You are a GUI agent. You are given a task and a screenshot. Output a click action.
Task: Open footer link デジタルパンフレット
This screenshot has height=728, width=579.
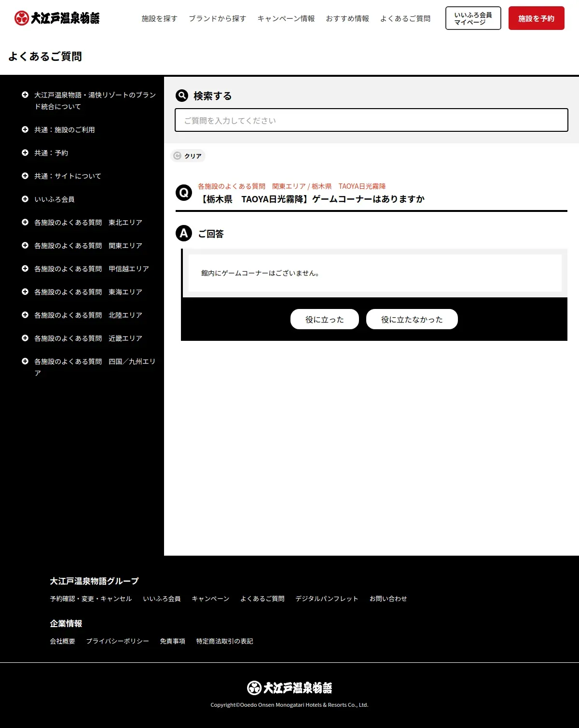tap(327, 599)
